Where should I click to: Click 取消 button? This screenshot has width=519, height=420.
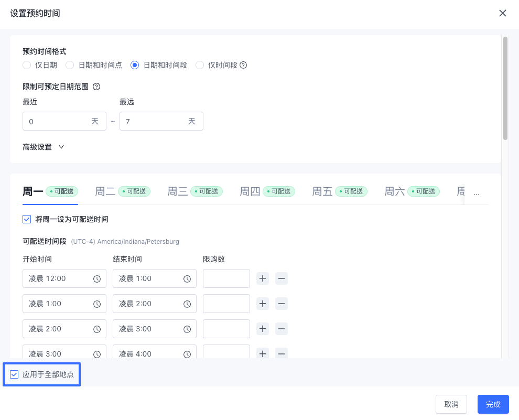pos(451,404)
